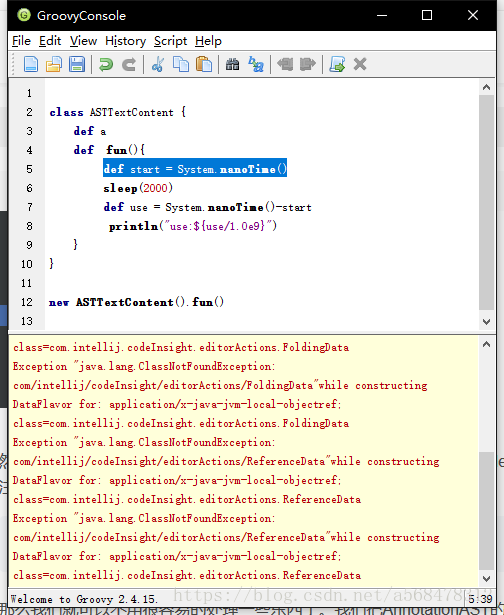
Task: Click the History Previous icon
Action: point(285,64)
